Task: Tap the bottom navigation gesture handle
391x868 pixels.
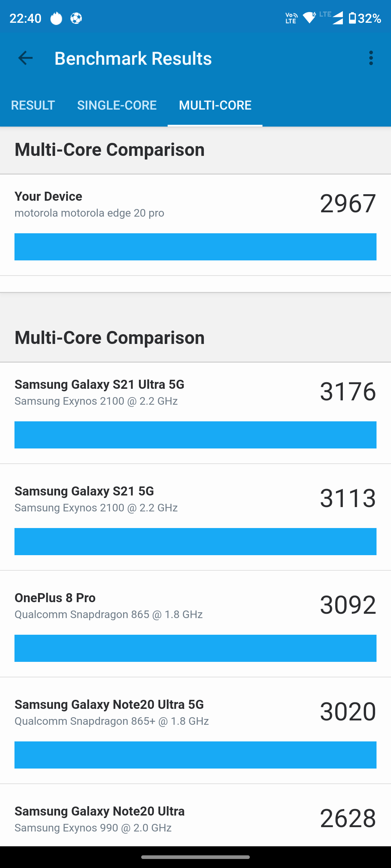Action: (195, 857)
